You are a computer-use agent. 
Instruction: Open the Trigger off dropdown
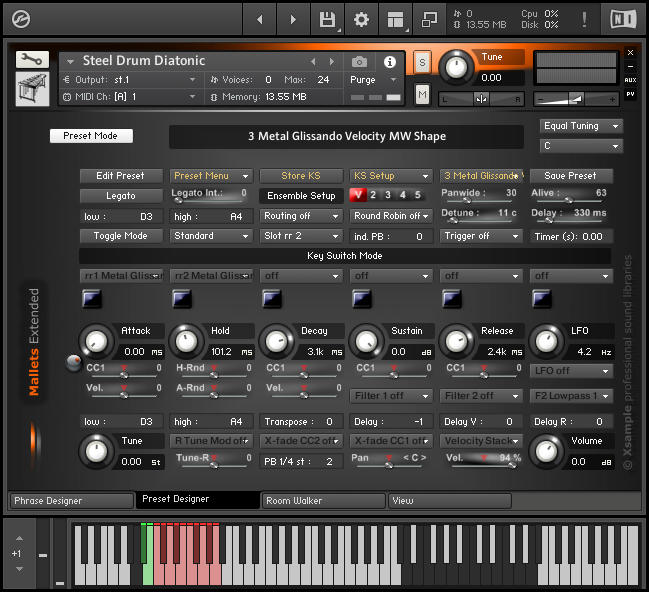coord(481,236)
